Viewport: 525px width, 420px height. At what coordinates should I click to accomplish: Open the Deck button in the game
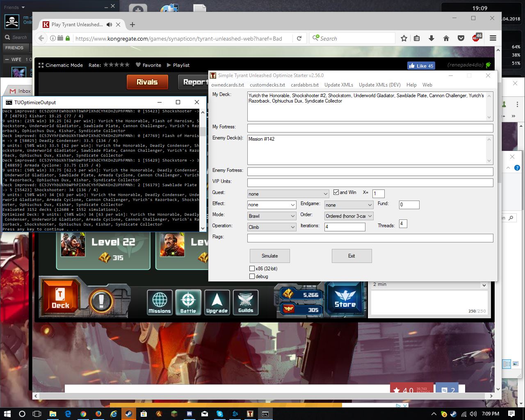(60, 298)
